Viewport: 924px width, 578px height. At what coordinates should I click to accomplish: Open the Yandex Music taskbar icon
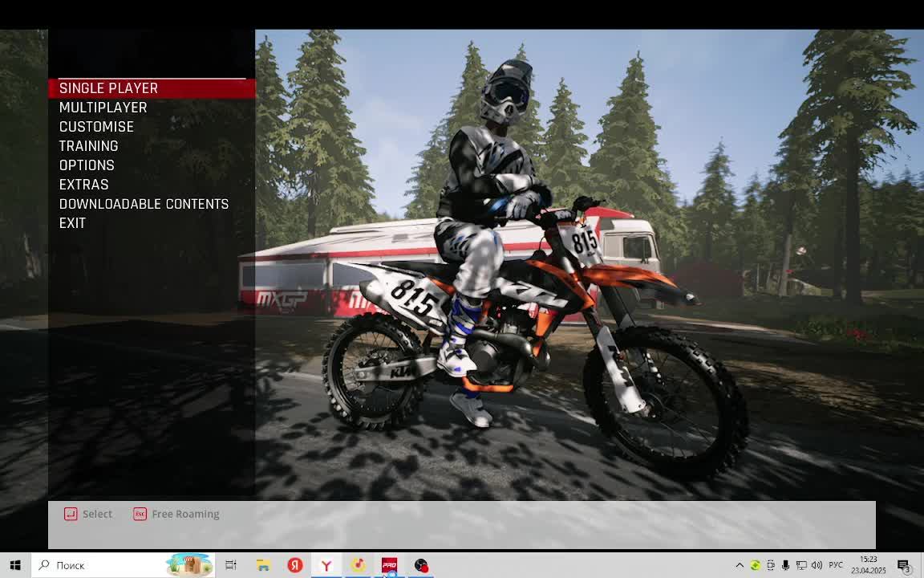(358, 565)
